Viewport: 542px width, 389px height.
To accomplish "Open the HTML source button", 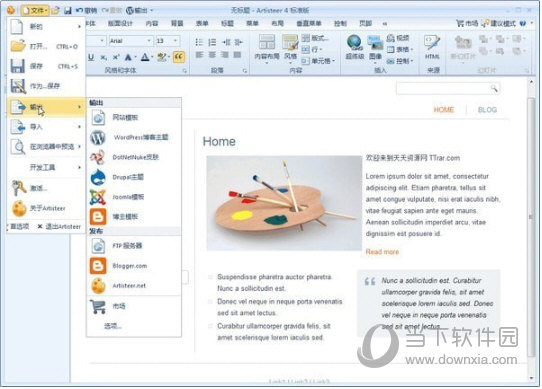I will (432, 47).
